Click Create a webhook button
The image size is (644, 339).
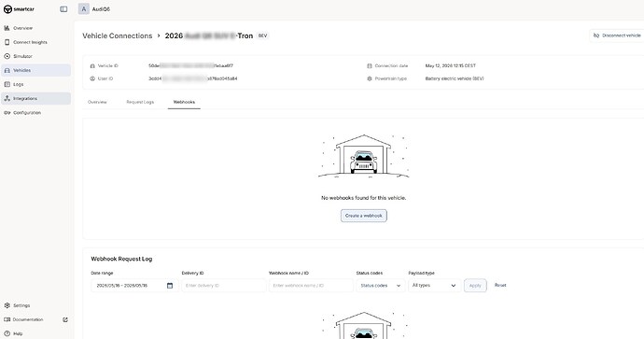click(363, 216)
